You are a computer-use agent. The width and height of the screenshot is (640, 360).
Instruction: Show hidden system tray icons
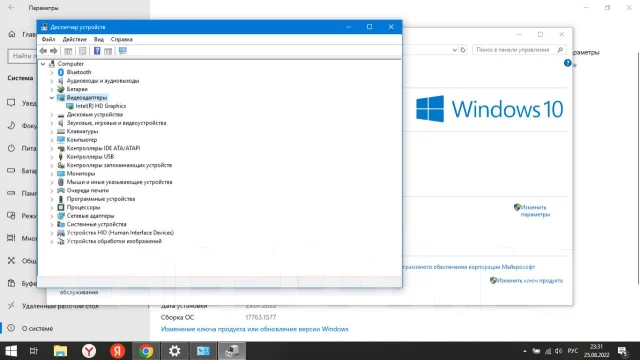pos(524,351)
